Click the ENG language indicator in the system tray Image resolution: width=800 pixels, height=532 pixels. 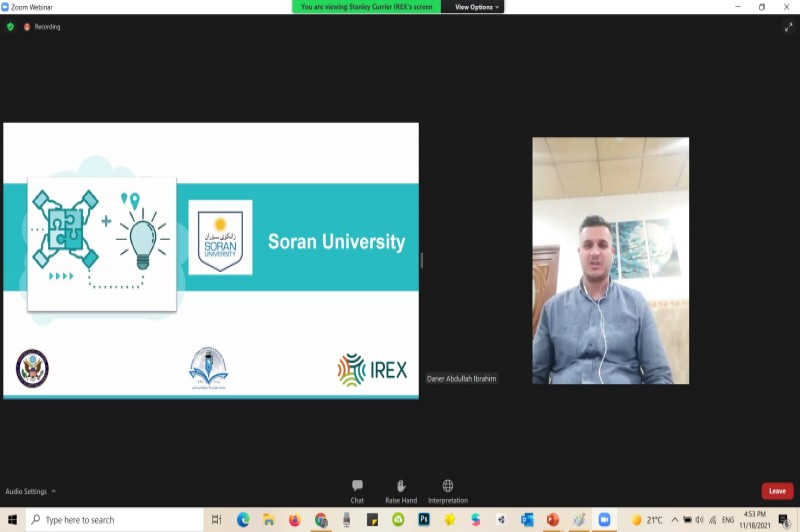click(728, 520)
